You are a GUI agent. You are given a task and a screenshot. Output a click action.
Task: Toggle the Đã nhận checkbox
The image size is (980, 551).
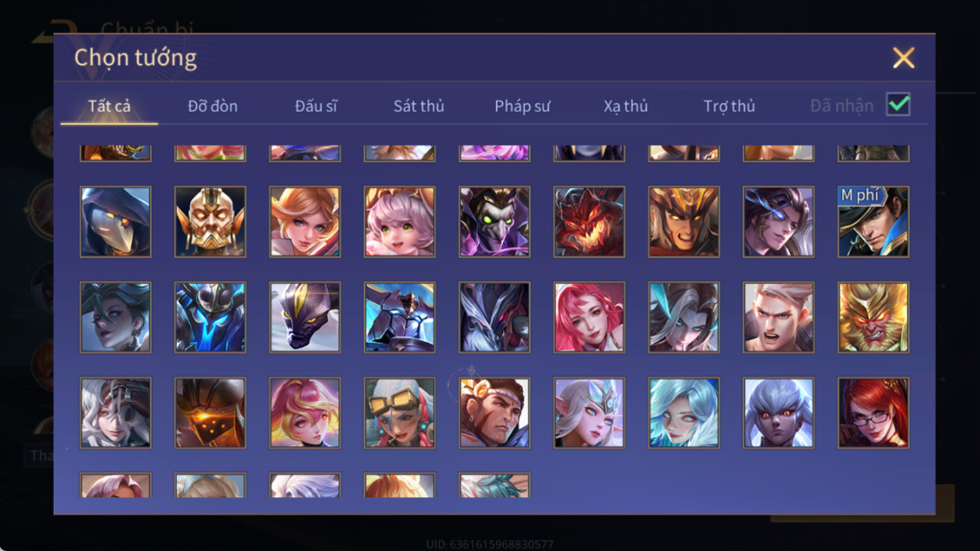click(898, 104)
